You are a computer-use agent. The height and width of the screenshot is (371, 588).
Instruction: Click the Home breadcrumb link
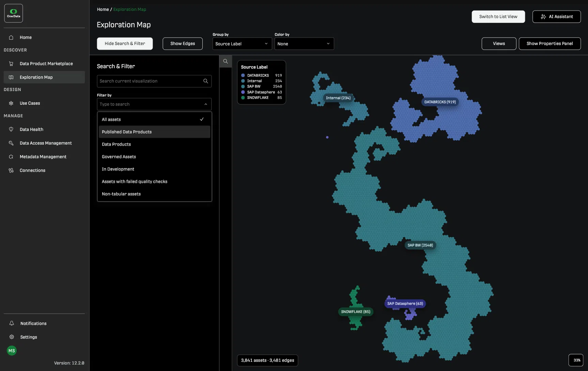click(x=103, y=10)
